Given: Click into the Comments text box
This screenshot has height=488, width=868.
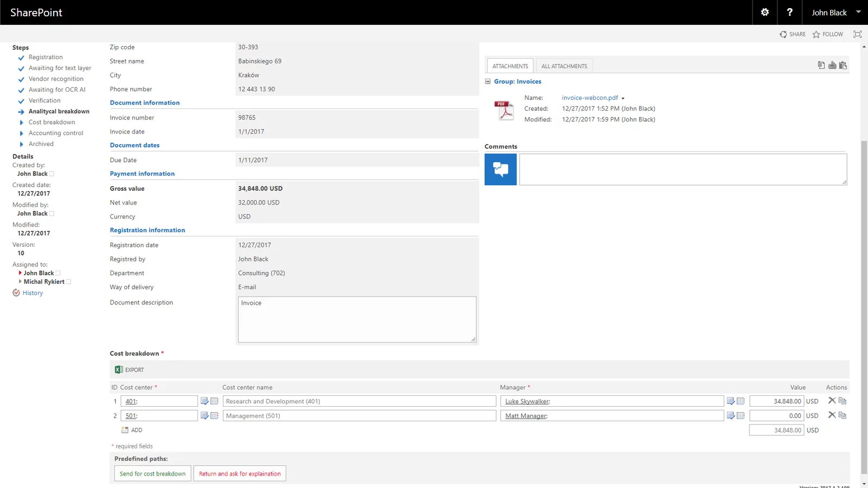Looking at the screenshot, I should (683, 169).
